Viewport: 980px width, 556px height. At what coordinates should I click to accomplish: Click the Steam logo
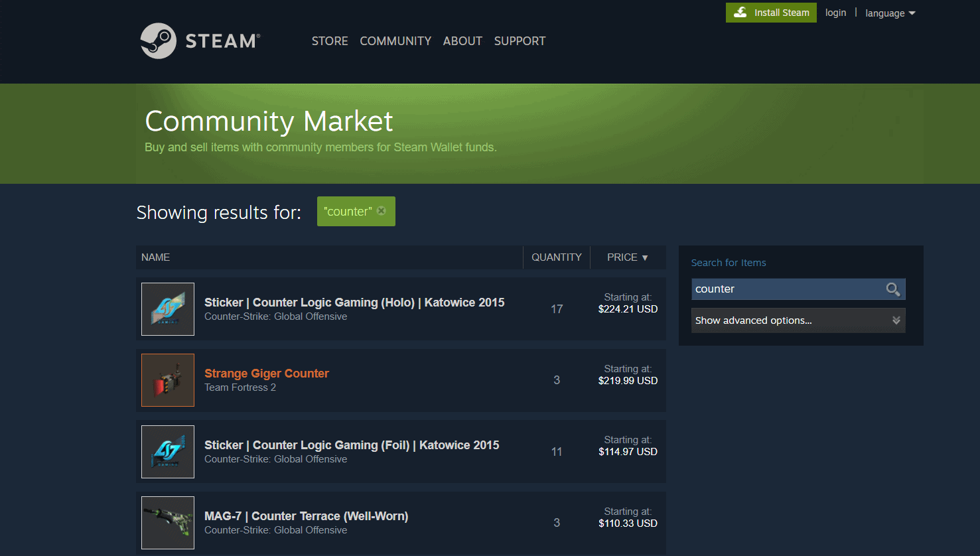tap(200, 41)
